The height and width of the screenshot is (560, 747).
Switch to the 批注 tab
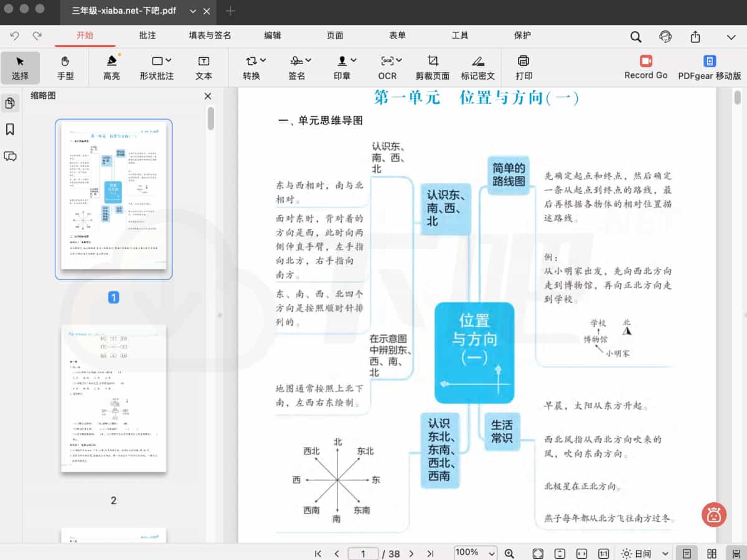pyautogui.click(x=148, y=35)
